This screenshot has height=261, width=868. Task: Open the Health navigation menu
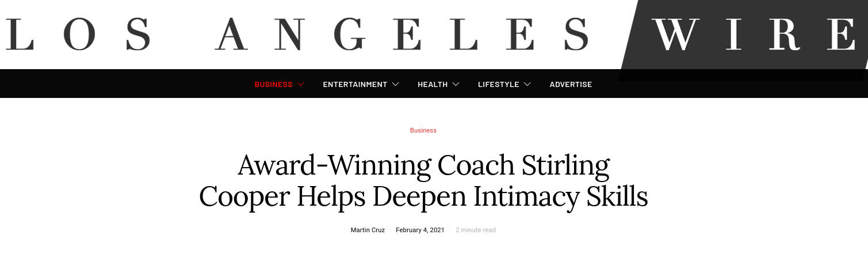(x=433, y=85)
